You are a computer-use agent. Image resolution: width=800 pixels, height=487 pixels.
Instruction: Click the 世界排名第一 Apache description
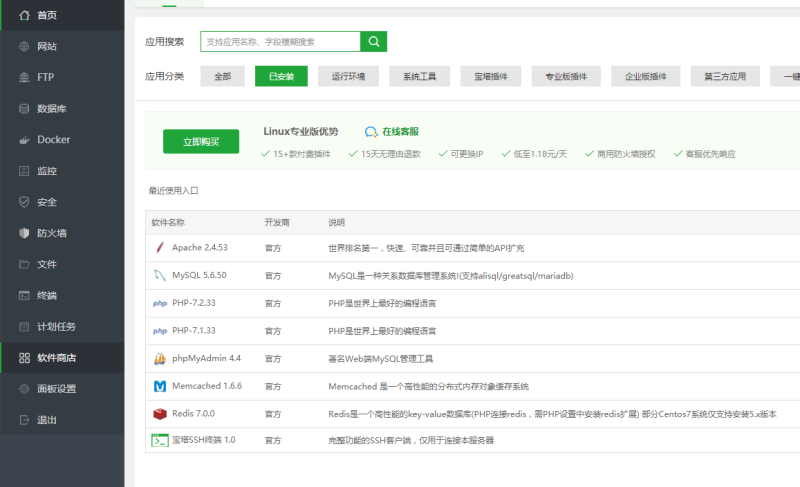pyautogui.click(x=426, y=248)
